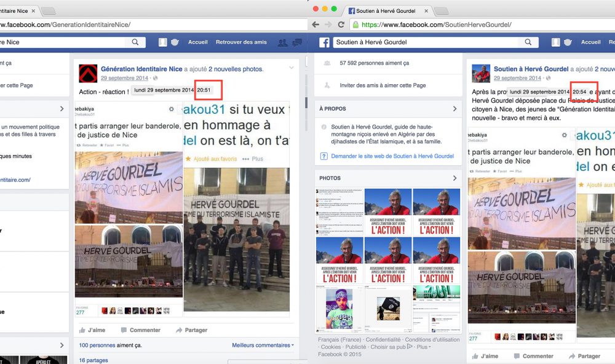Image resolution: width=615 pixels, height=364 pixels.
Task: Click the Publicité footer link
Action: (x=355, y=347)
